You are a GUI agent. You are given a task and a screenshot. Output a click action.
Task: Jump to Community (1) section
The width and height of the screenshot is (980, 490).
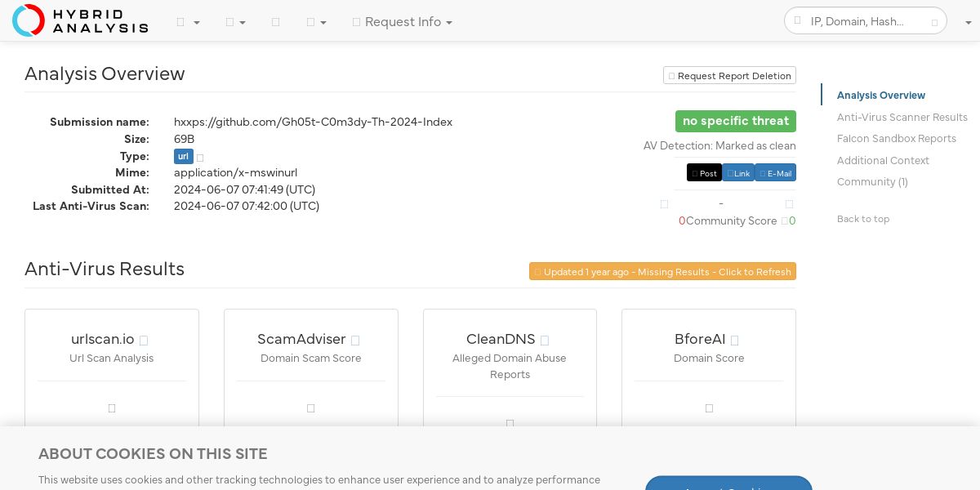(872, 182)
